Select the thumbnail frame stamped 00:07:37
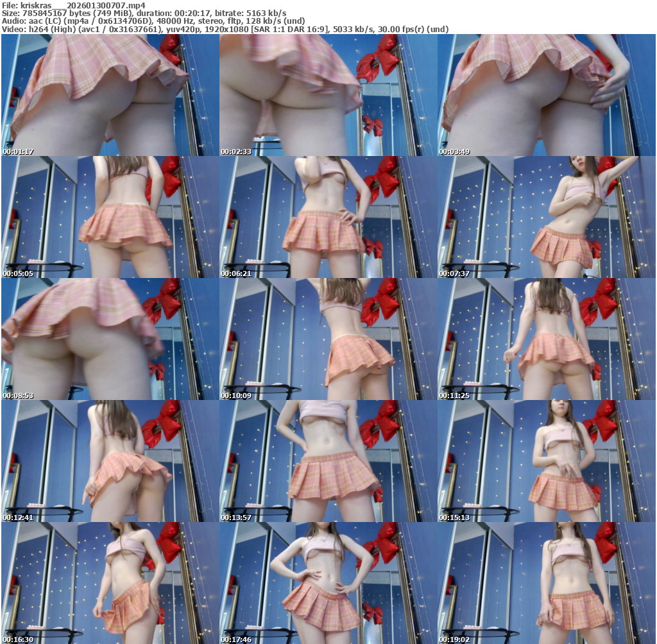Screen dimensions: 657x644 pos(547,217)
